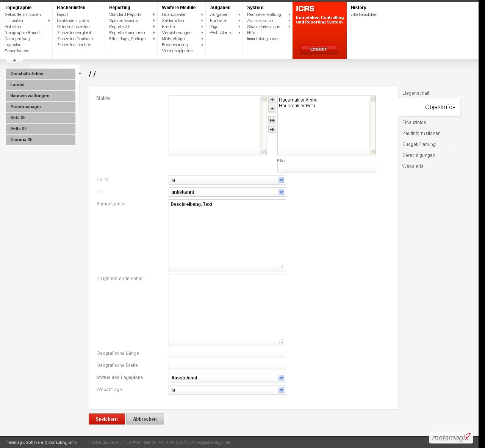This screenshot has width=485, height=448.
Task: Collapse the top menu with up arrow
Action: tap(14, 60)
